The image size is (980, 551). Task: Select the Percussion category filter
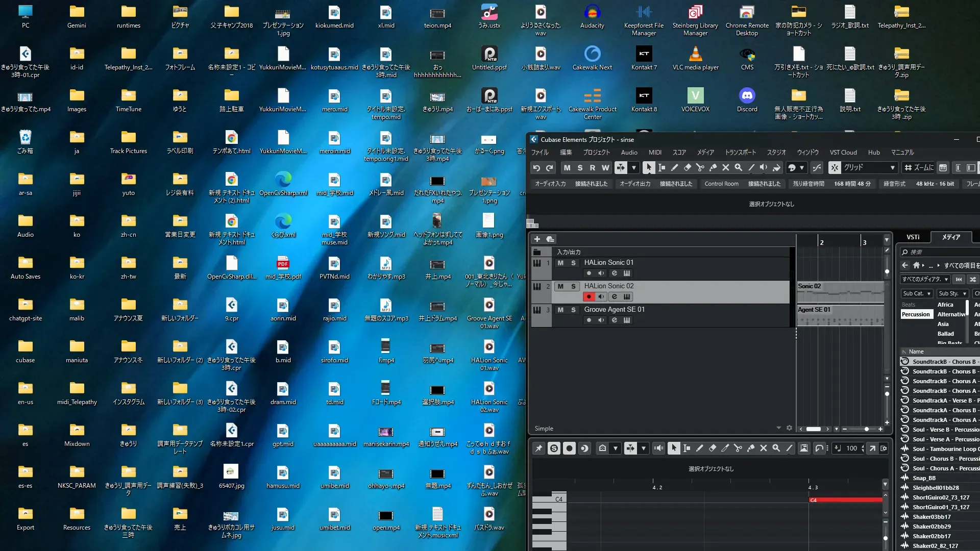pos(916,315)
